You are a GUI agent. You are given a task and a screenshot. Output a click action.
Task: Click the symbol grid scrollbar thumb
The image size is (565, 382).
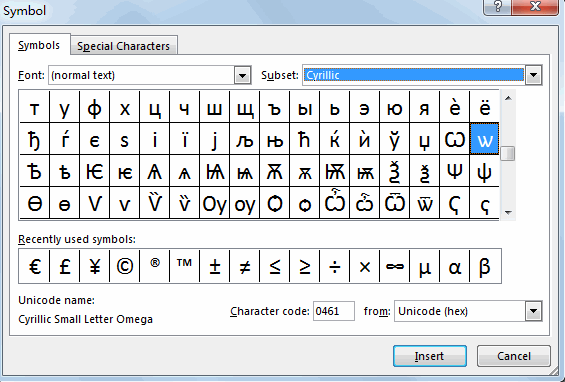click(x=508, y=154)
